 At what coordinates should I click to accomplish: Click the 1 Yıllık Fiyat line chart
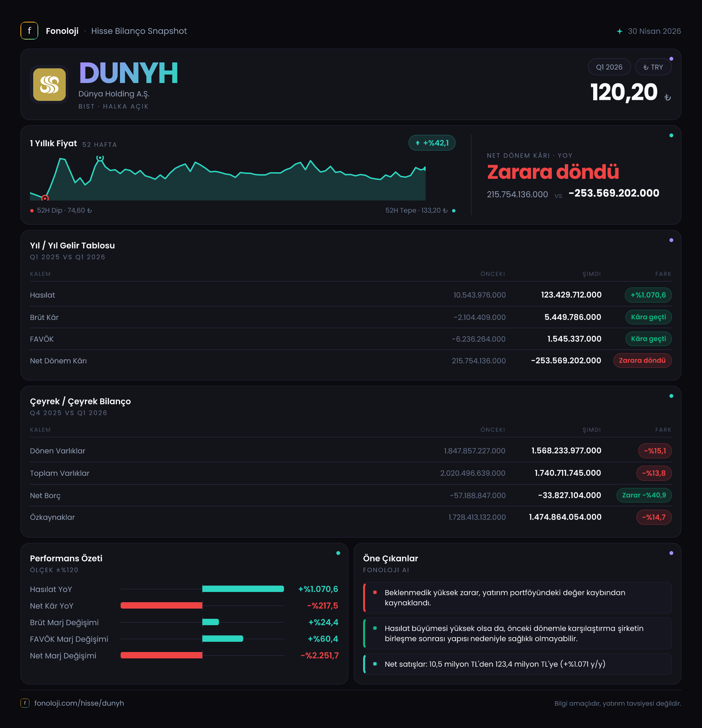click(x=228, y=178)
